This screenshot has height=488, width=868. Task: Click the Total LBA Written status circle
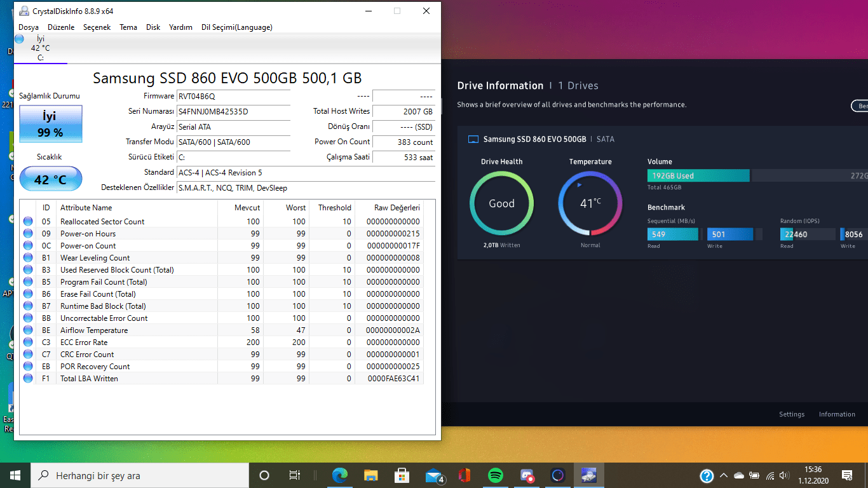point(28,379)
